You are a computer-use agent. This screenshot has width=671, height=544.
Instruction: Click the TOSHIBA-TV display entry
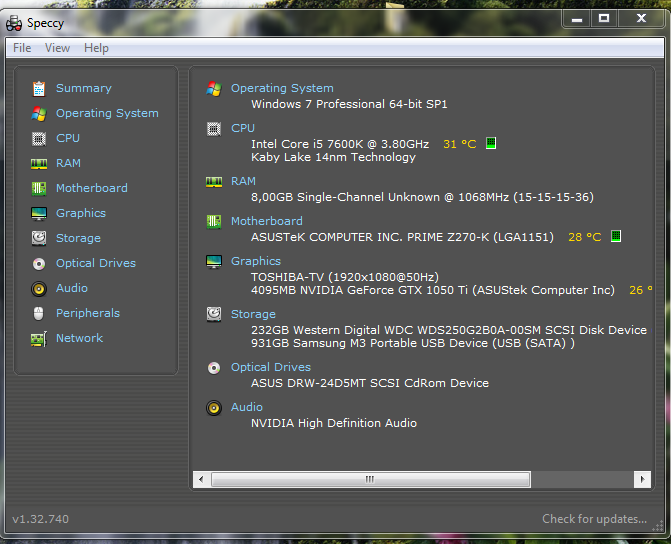click(345, 277)
